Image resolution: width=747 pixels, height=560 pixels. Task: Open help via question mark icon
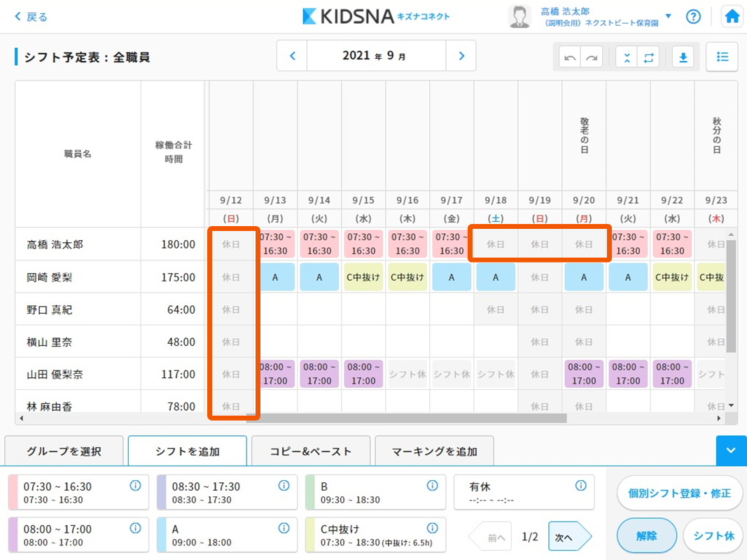coord(693,17)
